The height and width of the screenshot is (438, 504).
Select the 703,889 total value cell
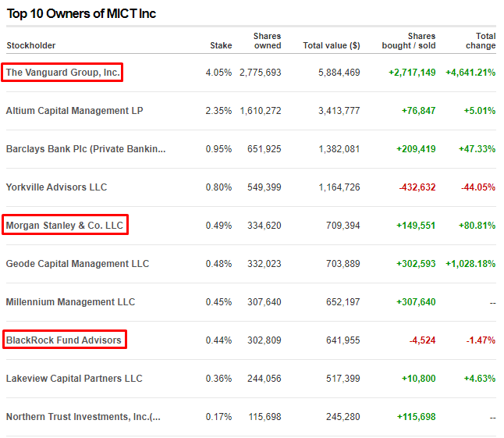[343, 264]
